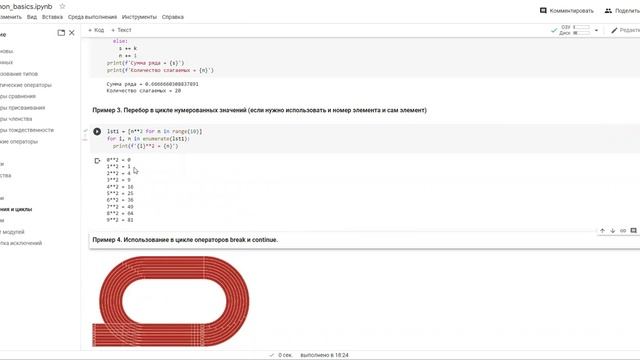Click the comment bubble icon beside Комментировать

coord(543,11)
